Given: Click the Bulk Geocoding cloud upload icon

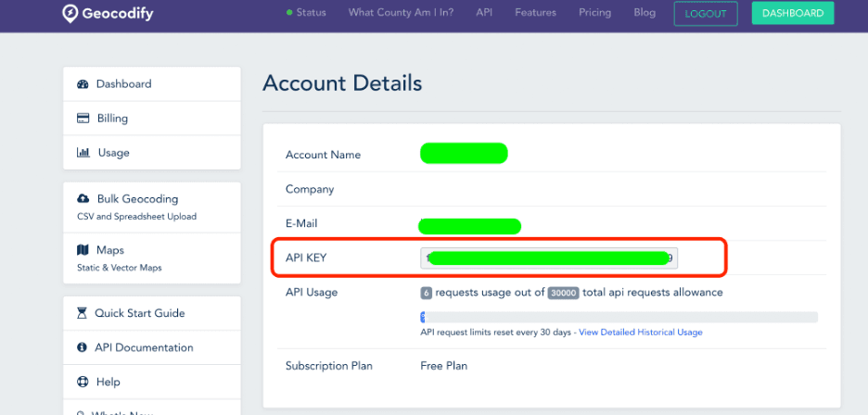Looking at the screenshot, I should 83,199.
